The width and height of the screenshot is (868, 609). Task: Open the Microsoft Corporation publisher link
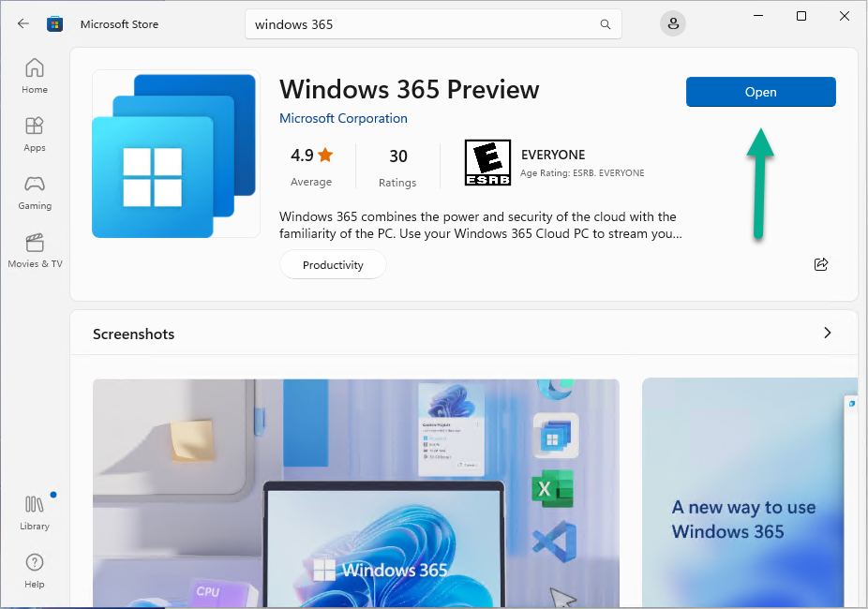click(x=343, y=118)
